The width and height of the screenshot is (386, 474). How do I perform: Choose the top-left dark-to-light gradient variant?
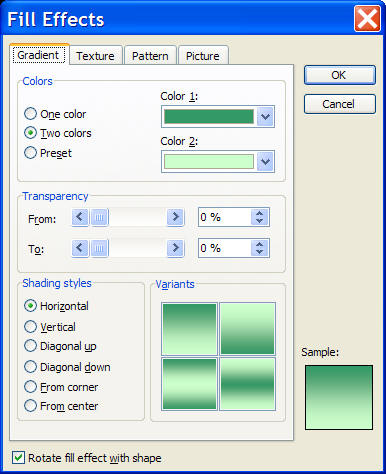click(189, 329)
